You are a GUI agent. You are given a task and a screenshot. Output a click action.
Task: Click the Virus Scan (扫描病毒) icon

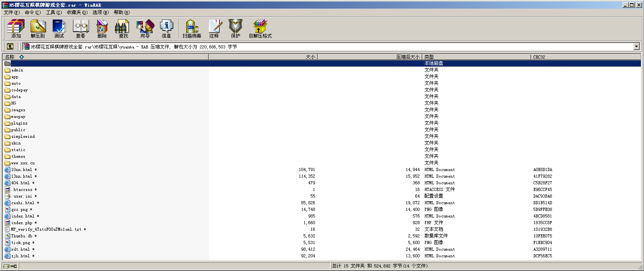tap(192, 29)
